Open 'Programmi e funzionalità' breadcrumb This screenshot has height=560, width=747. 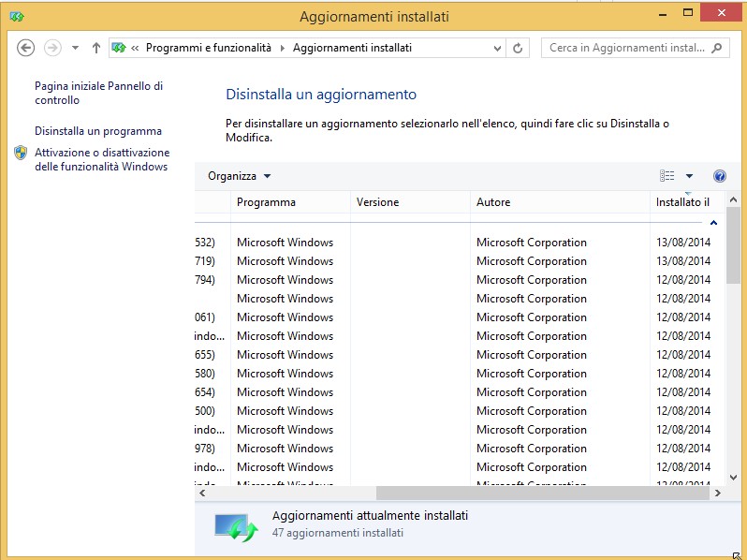[208, 48]
